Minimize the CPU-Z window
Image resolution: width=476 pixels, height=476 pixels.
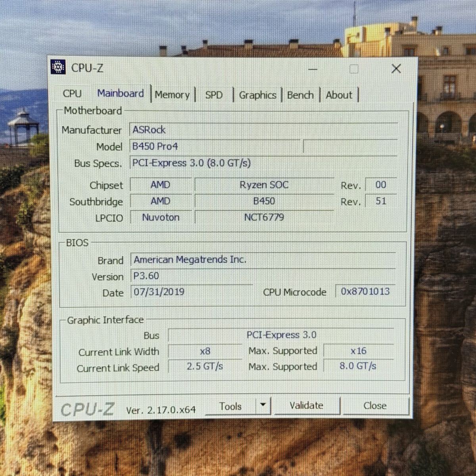pos(313,69)
